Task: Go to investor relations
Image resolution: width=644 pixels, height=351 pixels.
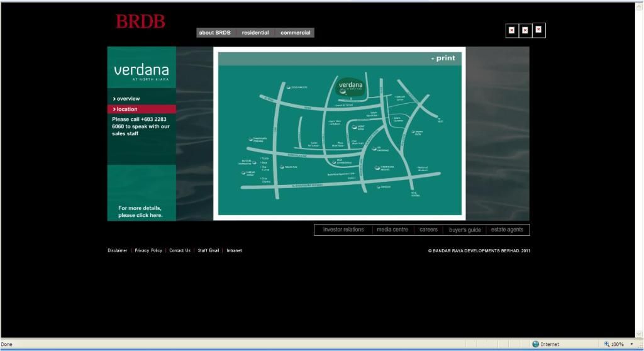Action: pos(343,230)
